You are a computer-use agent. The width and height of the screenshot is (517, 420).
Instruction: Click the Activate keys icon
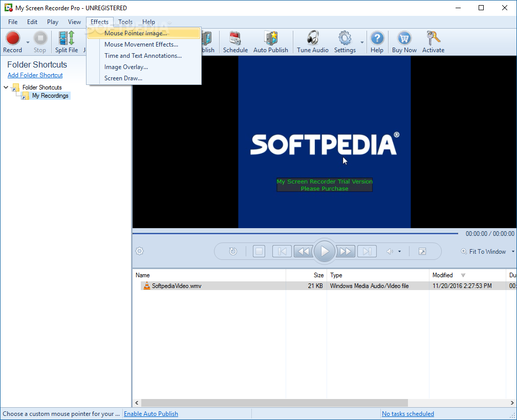433,41
